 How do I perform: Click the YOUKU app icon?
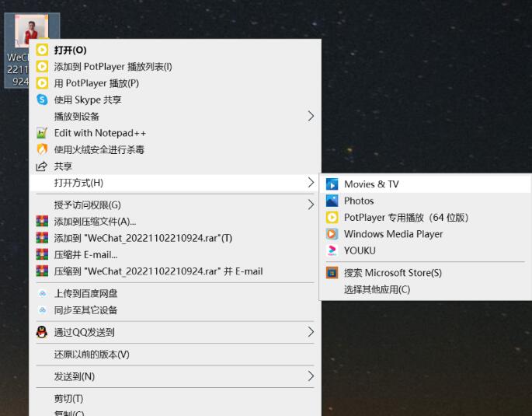(x=332, y=250)
